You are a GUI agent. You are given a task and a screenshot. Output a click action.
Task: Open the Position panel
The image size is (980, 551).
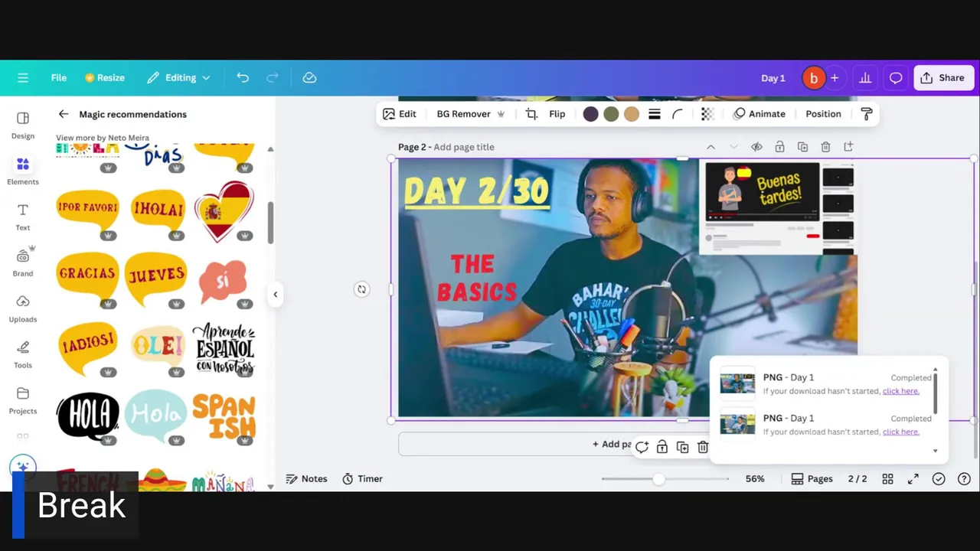coord(823,114)
